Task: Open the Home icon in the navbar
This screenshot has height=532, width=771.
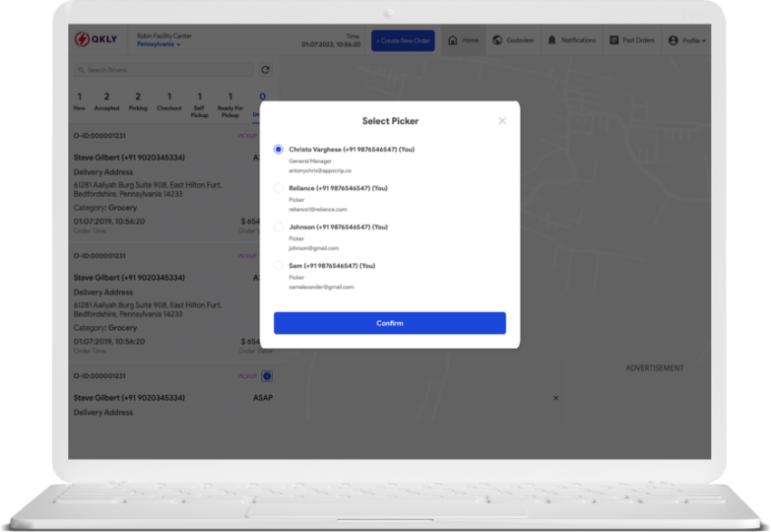Action: click(x=453, y=40)
